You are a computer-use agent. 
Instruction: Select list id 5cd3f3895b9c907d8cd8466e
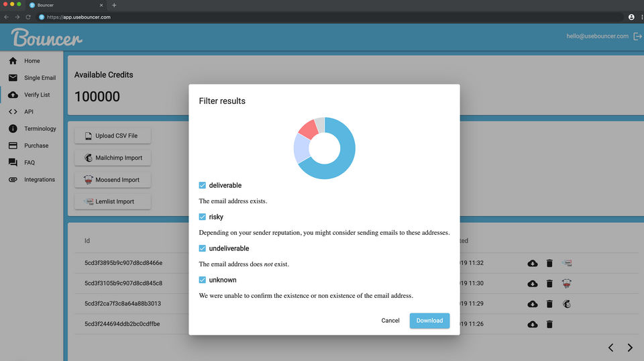123,263
